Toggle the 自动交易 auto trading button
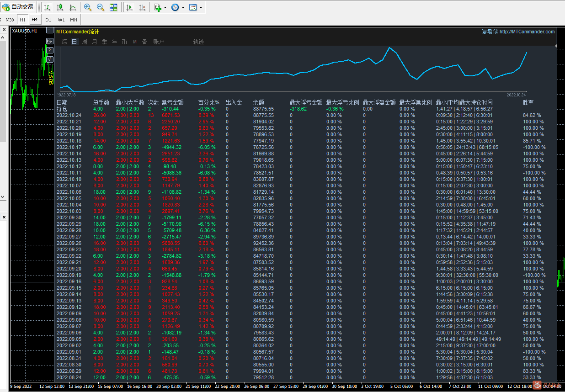 pos(18,7)
